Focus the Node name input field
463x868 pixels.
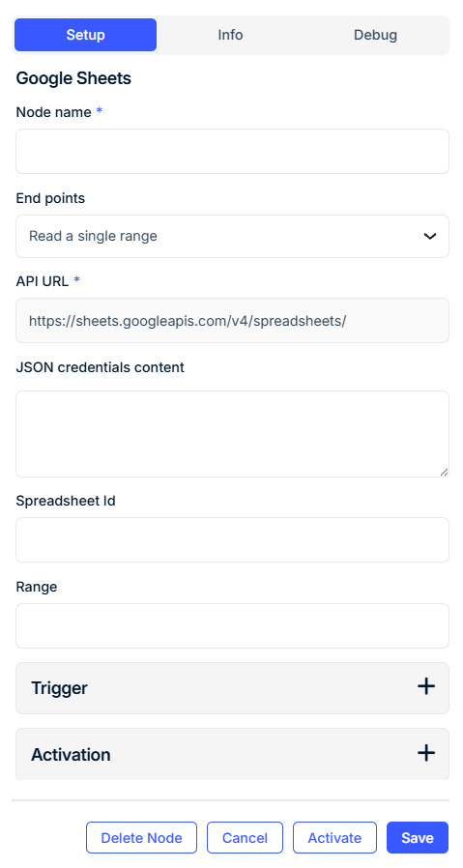click(232, 151)
